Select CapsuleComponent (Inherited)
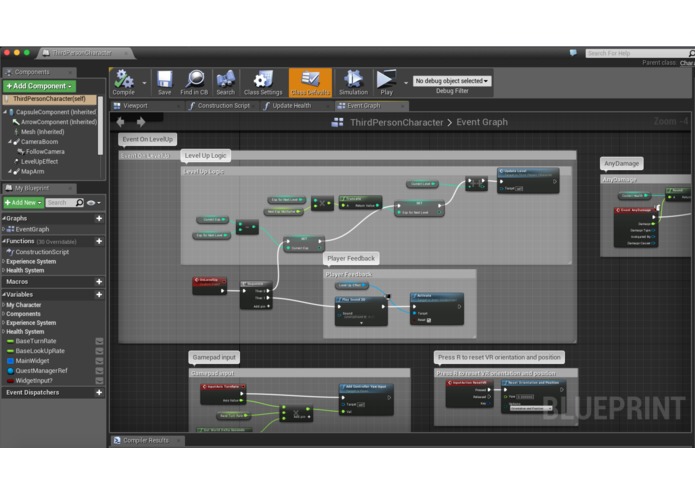Viewport: 695px width, 494px height. (x=56, y=112)
